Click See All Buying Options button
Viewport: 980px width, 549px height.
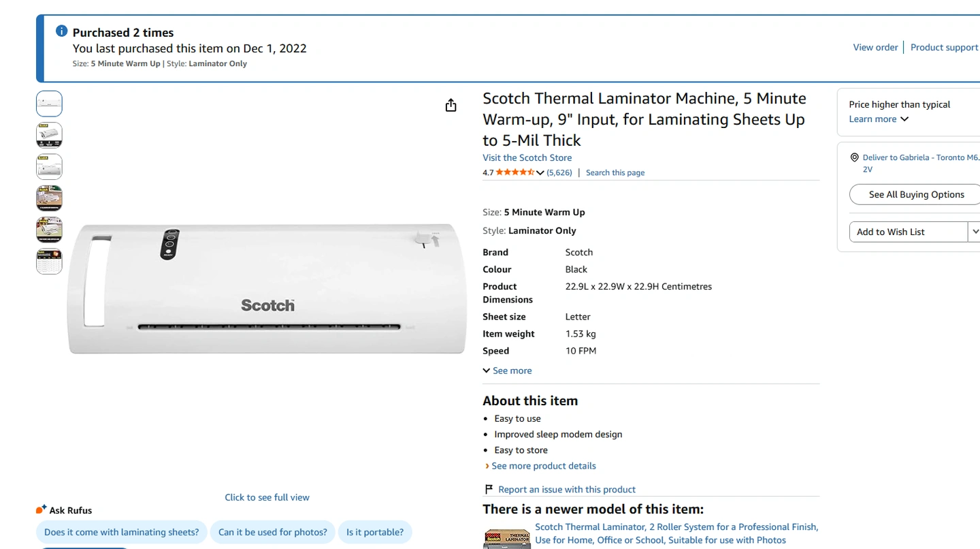click(x=916, y=194)
